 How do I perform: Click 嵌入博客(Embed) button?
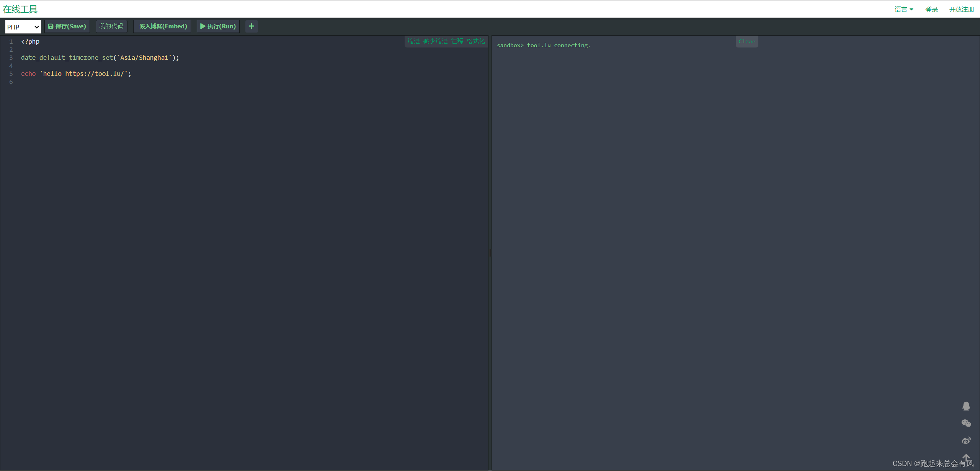click(x=162, y=26)
